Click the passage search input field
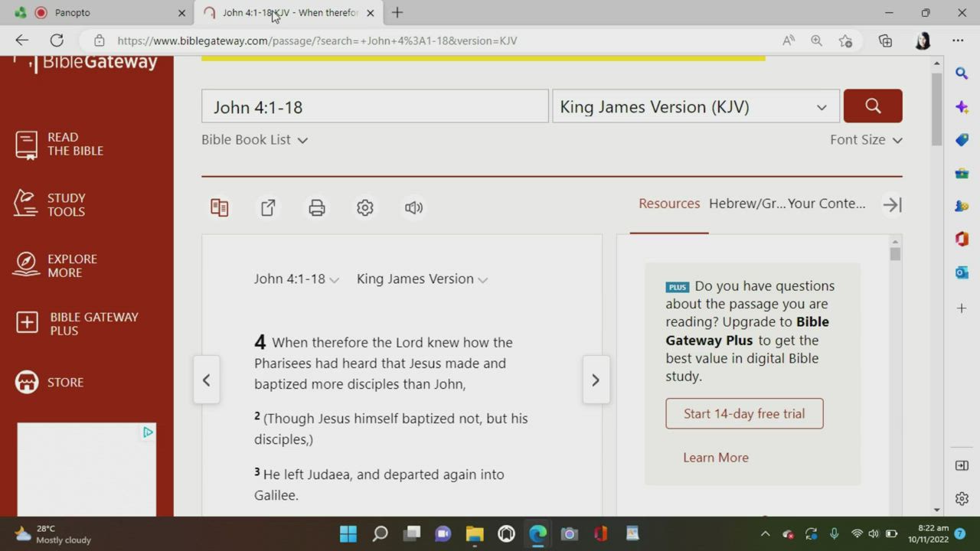The image size is (980, 551). [374, 107]
